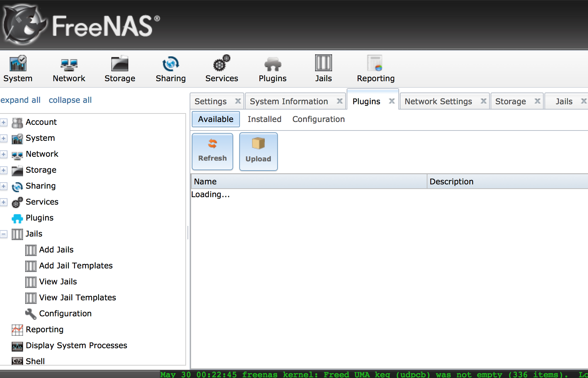This screenshot has width=588, height=378.
Task: Click the System icon in sidebar tree
Action: (x=17, y=139)
